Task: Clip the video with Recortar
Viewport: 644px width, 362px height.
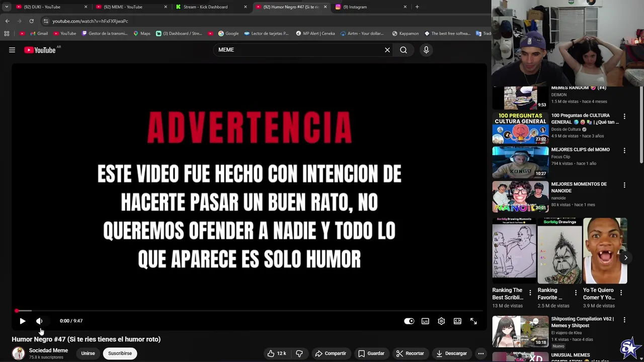Action: (x=410, y=353)
